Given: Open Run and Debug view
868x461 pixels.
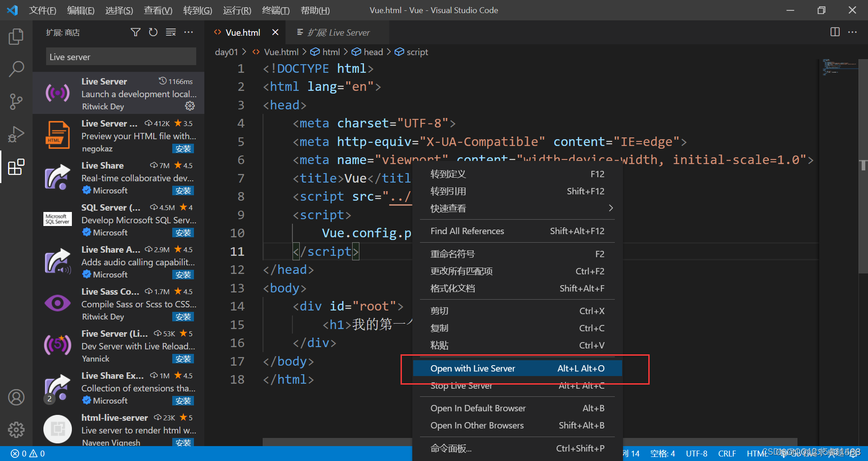Looking at the screenshot, I should (16, 134).
